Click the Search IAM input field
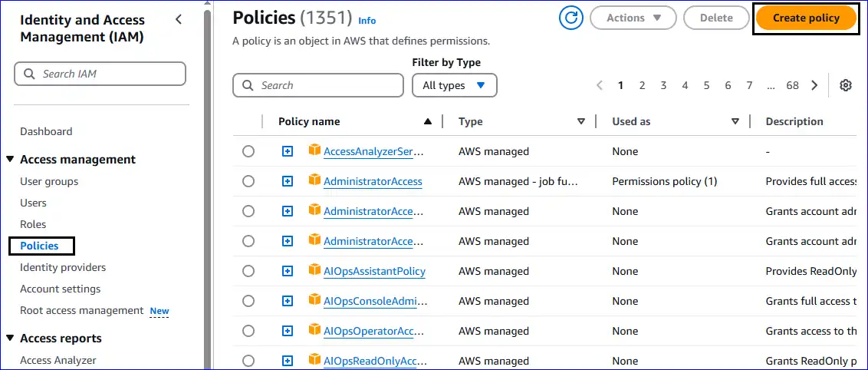The image size is (868, 370). coord(100,74)
